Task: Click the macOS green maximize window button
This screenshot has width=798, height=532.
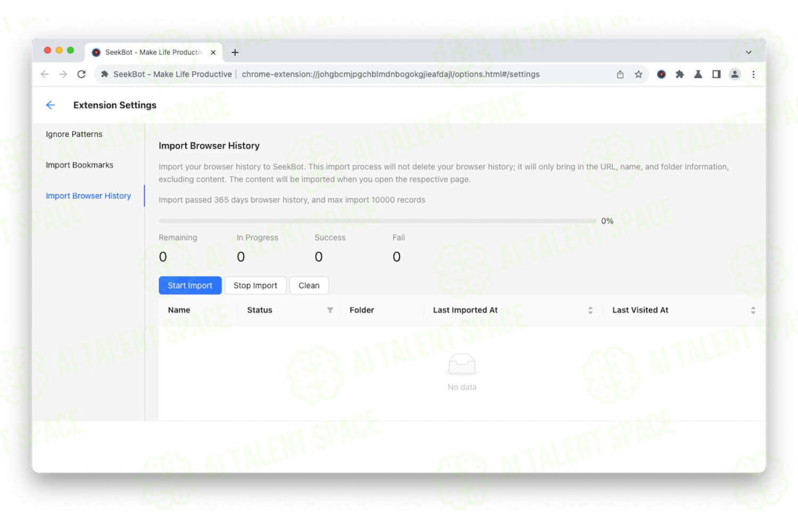Action: point(70,50)
